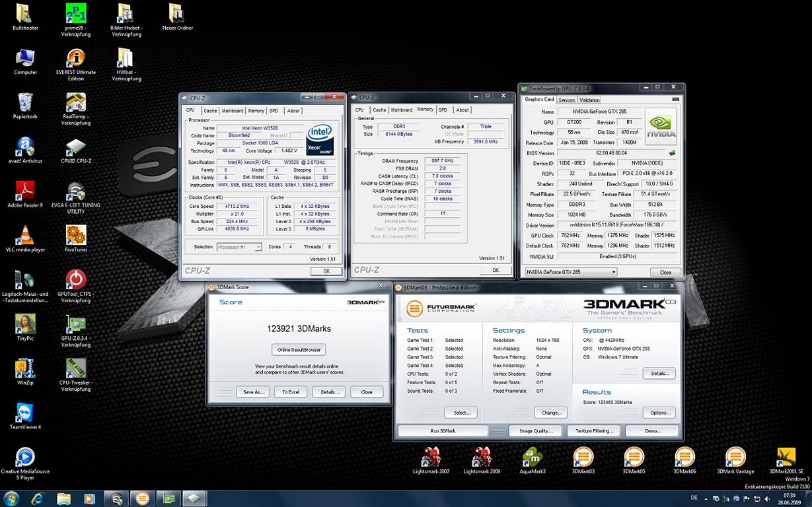Launch CPUID CPU-Z desktop icon
The width and height of the screenshot is (812, 507).
(76, 146)
